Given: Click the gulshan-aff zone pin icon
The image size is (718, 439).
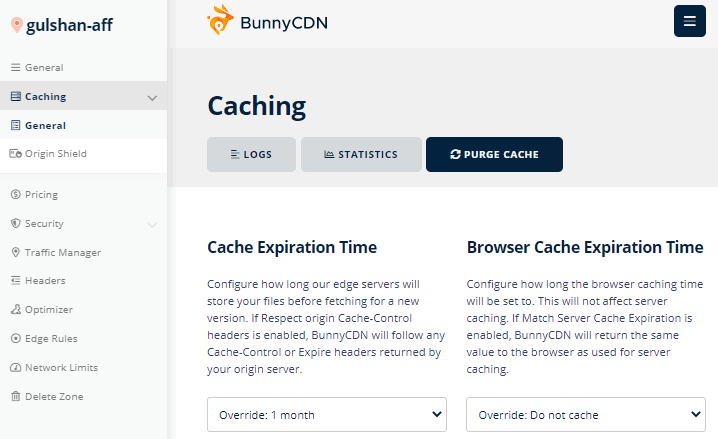Looking at the screenshot, I should pyautogui.click(x=16, y=25).
